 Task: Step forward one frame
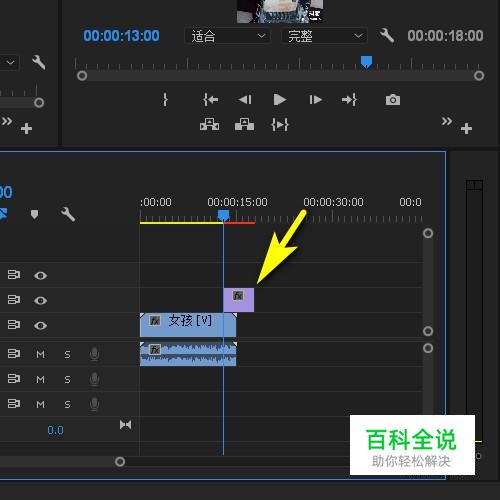315,100
